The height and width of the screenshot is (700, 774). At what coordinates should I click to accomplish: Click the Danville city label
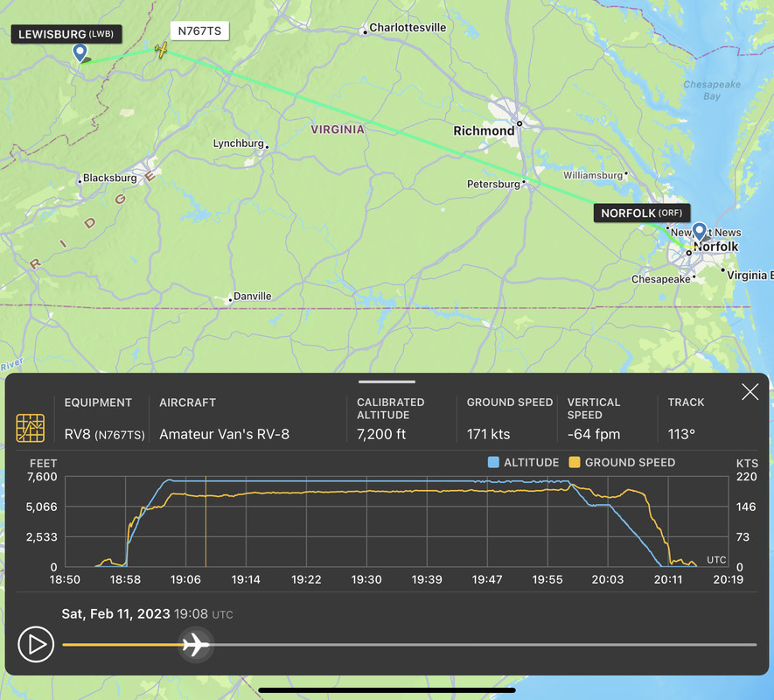pos(252,297)
